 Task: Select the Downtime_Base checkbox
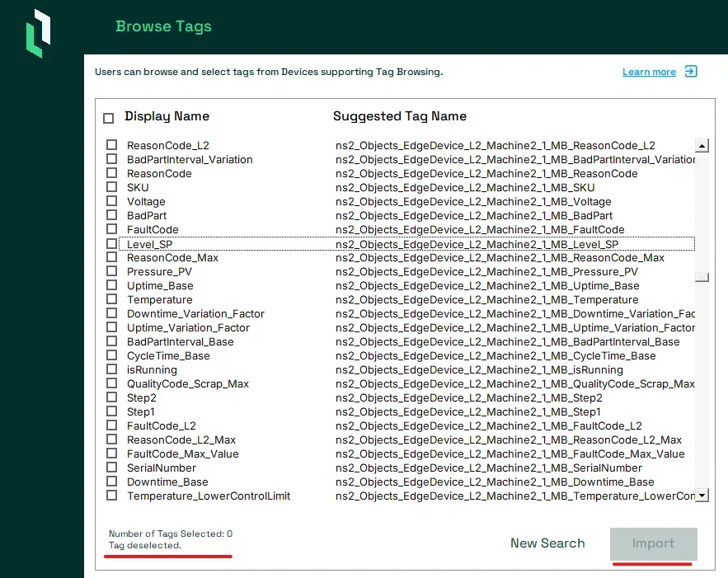click(111, 482)
